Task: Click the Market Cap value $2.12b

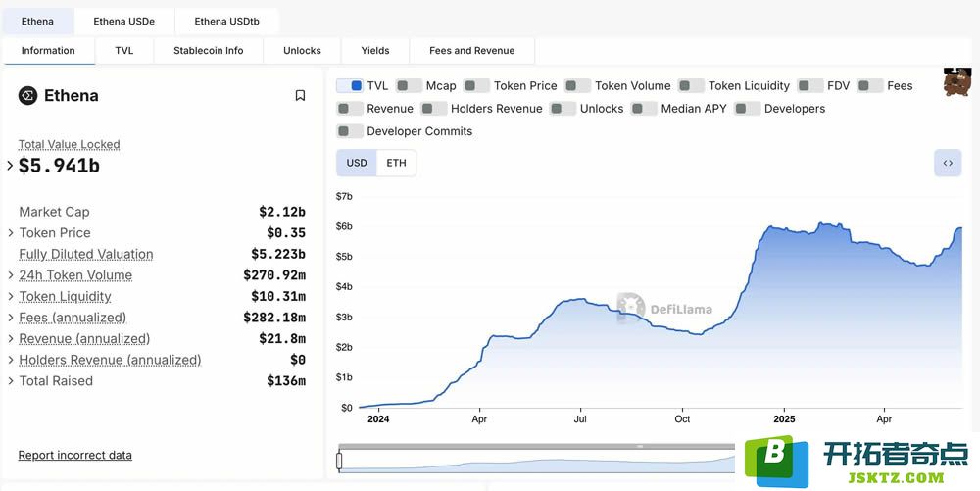Action: [282, 212]
